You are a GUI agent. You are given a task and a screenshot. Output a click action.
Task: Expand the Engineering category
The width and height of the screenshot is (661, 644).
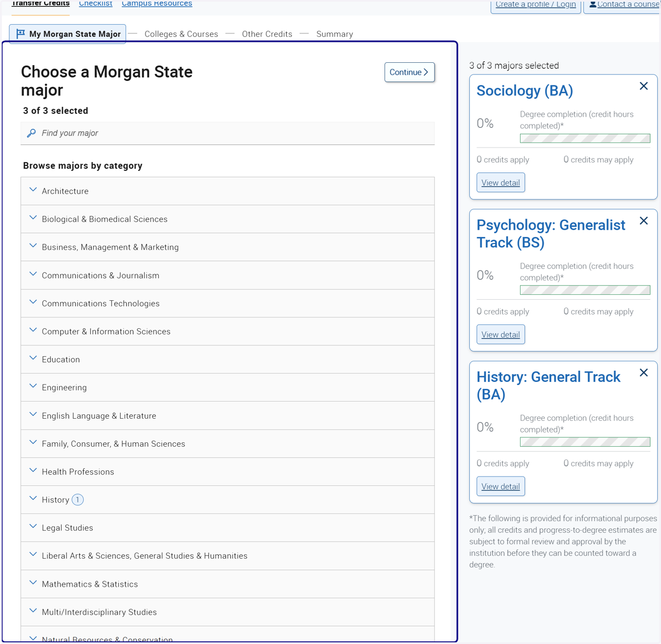click(227, 388)
